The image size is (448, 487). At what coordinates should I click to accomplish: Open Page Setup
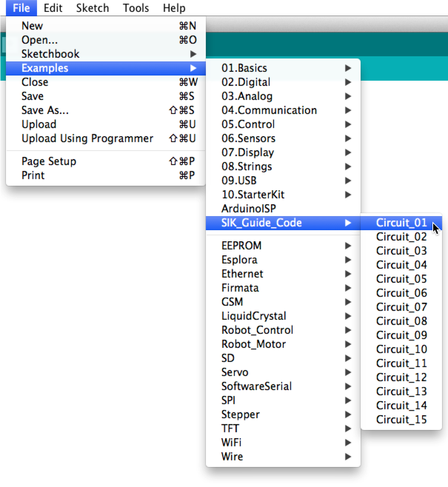tap(106, 161)
